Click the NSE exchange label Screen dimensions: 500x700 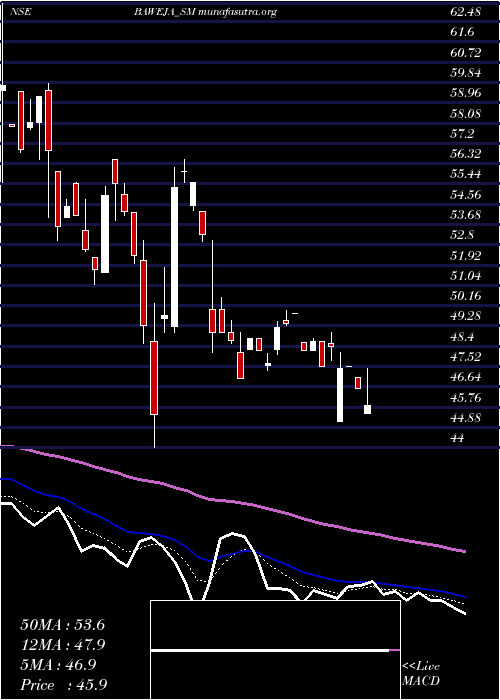(x=22, y=12)
